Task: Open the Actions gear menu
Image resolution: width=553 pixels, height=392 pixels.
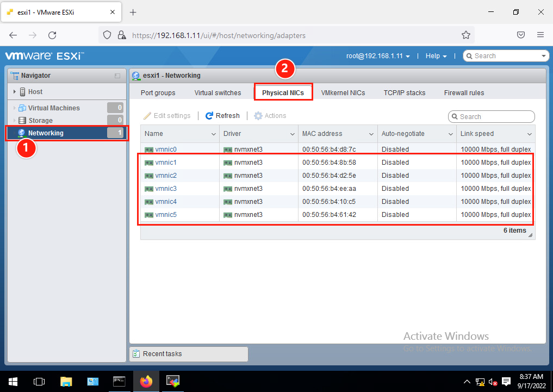Action: (x=258, y=115)
